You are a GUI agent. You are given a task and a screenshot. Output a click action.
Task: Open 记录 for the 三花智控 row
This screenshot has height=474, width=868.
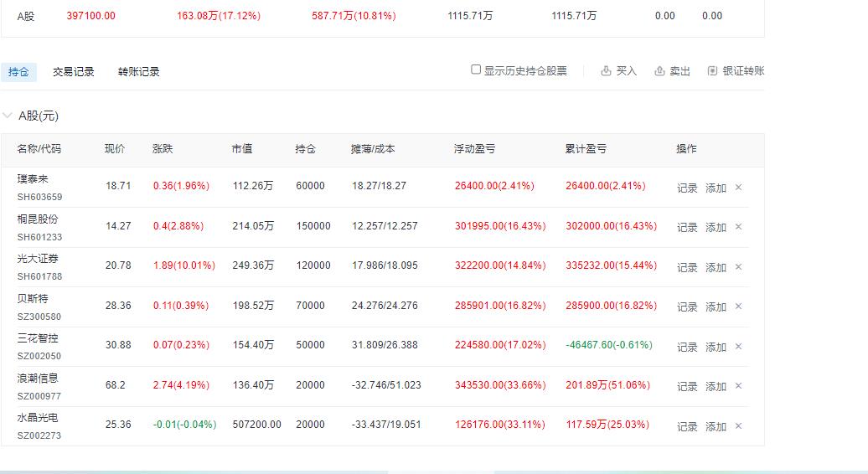687,348
